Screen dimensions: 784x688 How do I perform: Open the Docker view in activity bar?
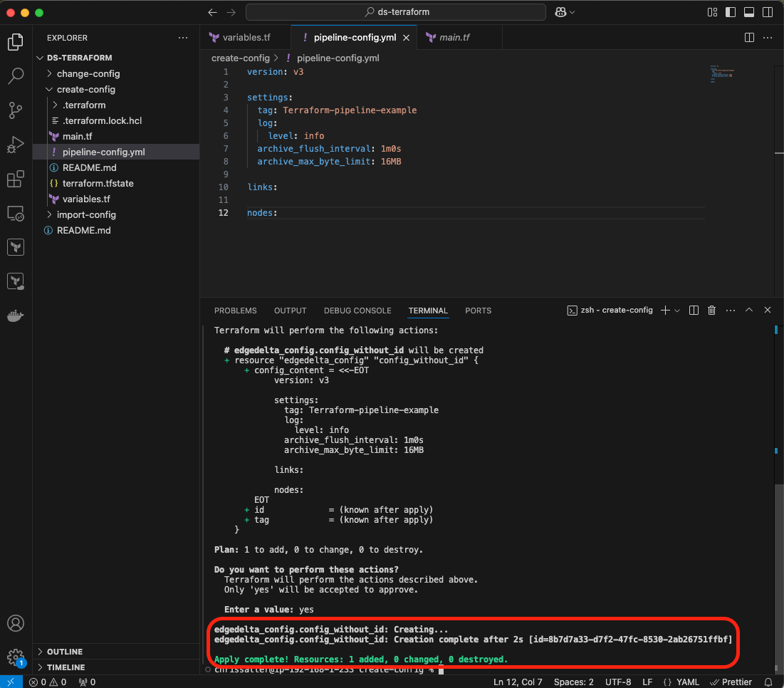pos(16,316)
